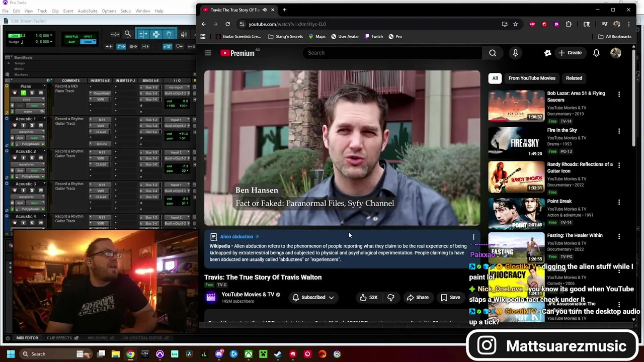Open the Chrome three-dot menu
Image resolution: width=644 pixels, height=362 pixels.
[x=628, y=24]
